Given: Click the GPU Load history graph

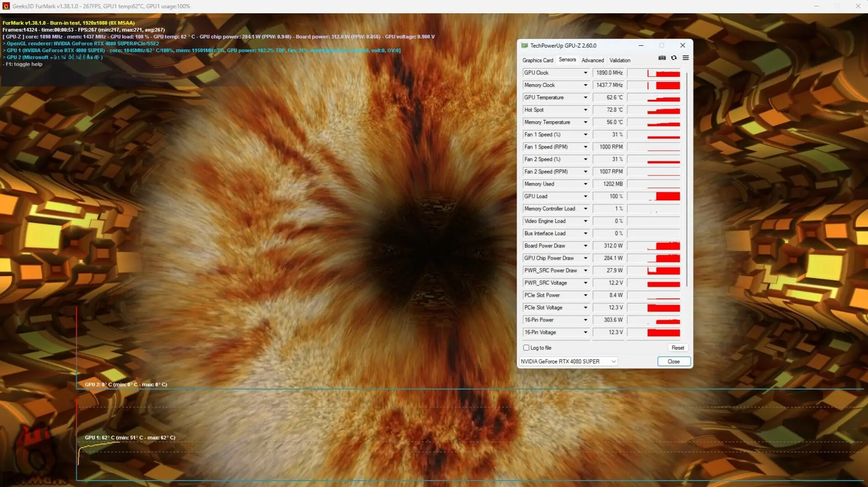Looking at the screenshot, I should (654, 197).
